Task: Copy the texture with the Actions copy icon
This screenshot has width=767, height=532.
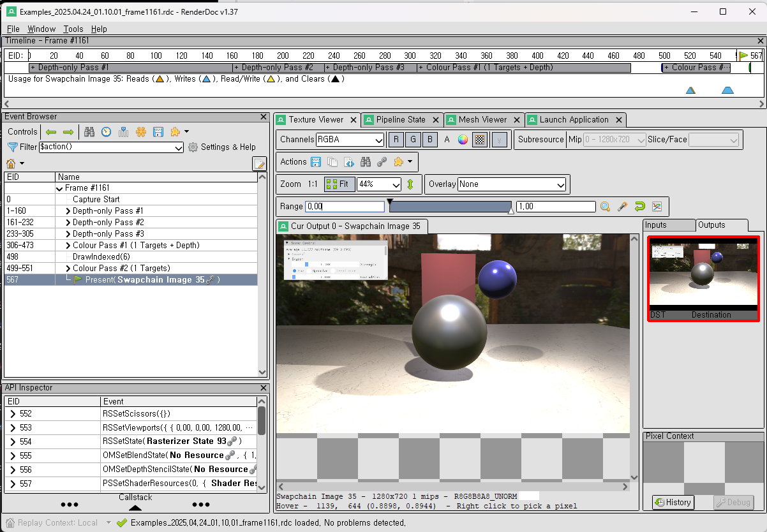Action: pyautogui.click(x=332, y=162)
